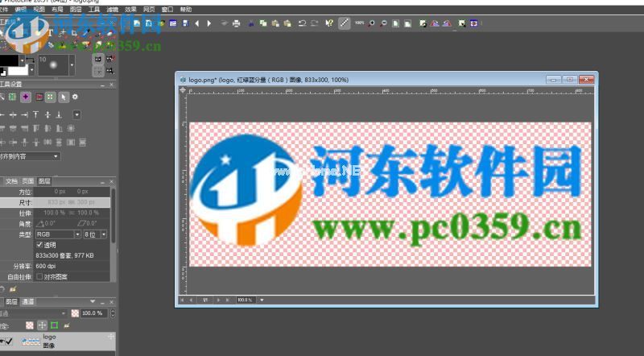644x356 pixels.
Task: Select the arrow pointer mode icon
Action: [63, 97]
